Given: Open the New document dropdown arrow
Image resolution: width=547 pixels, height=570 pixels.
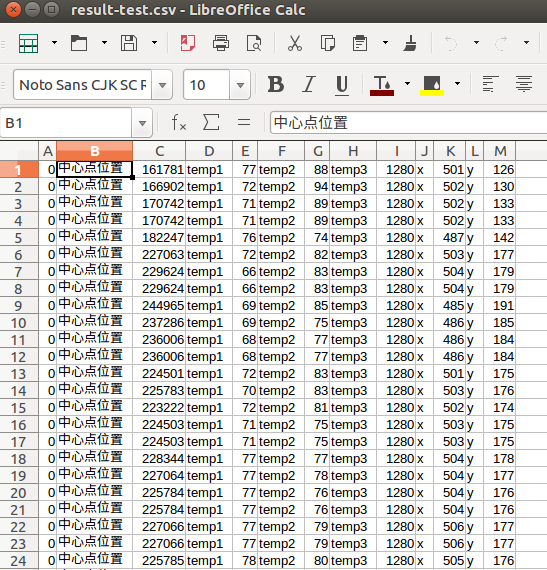Looking at the screenshot, I should pos(55,43).
